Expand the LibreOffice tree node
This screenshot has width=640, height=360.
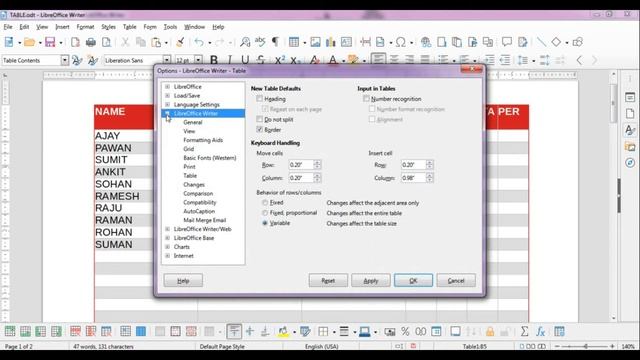(x=167, y=87)
